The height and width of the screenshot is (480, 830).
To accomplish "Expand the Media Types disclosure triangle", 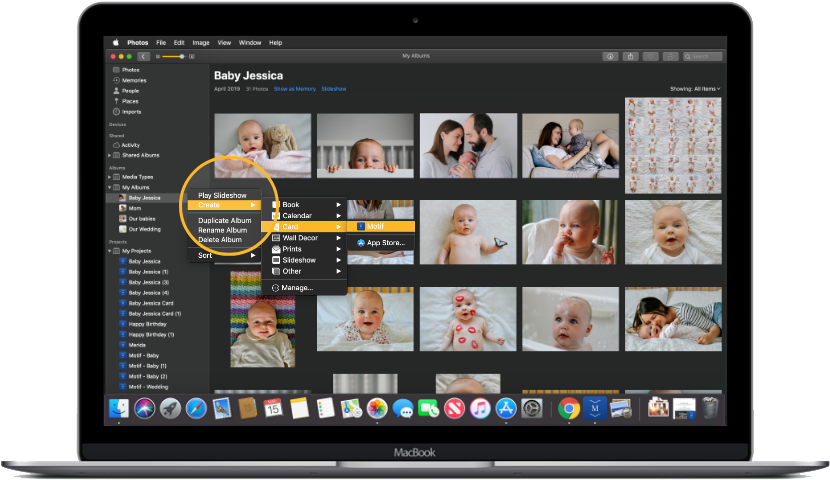I will (110, 177).
